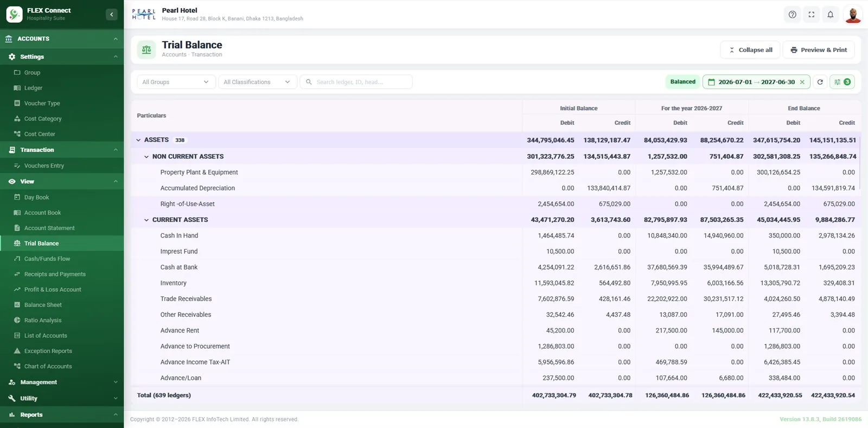Open Balance Sheet sidebar item
868x428 pixels.
point(62,305)
